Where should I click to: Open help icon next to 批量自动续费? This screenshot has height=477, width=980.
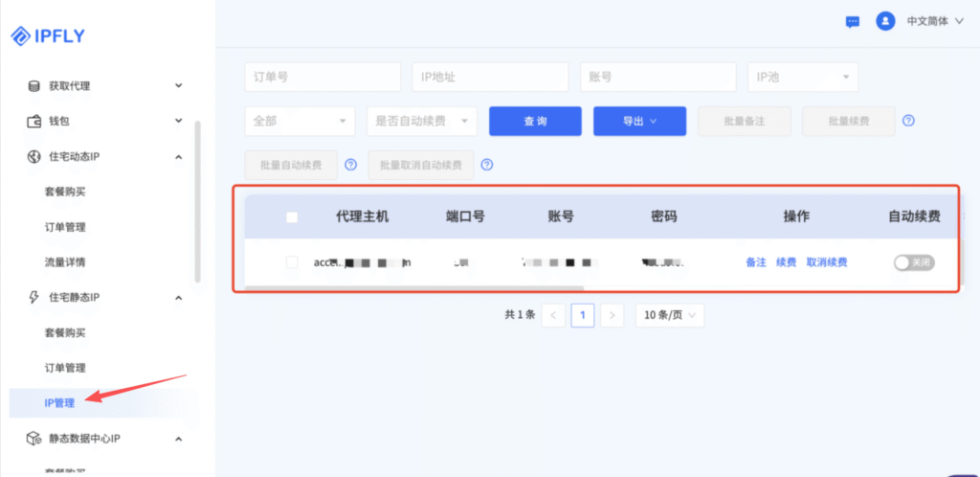click(x=351, y=165)
